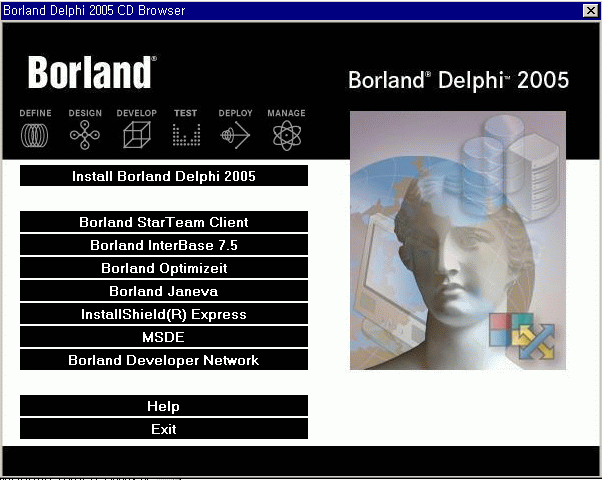Click the Design lifecycle icon
The width and height of the screenshot is (602, 480).
[x=85, y=135]
